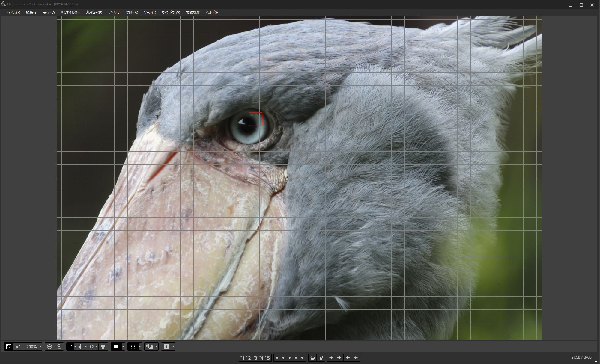Open the ツール(T) menu
Viewport: 600px width, 364px height.
point(150,13)
